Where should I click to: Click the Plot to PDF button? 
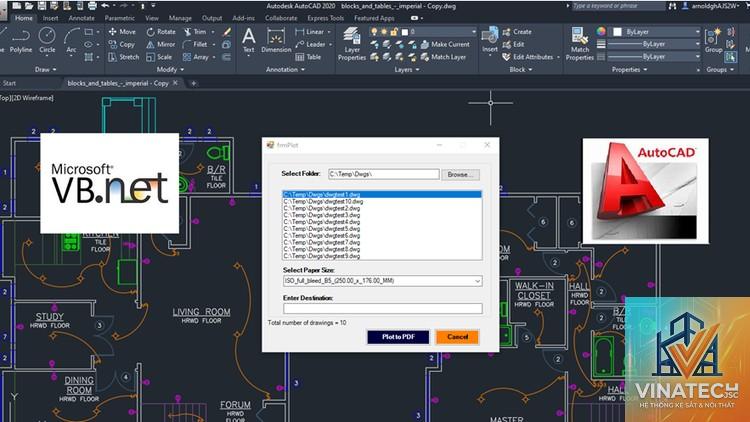click(398, 337)
